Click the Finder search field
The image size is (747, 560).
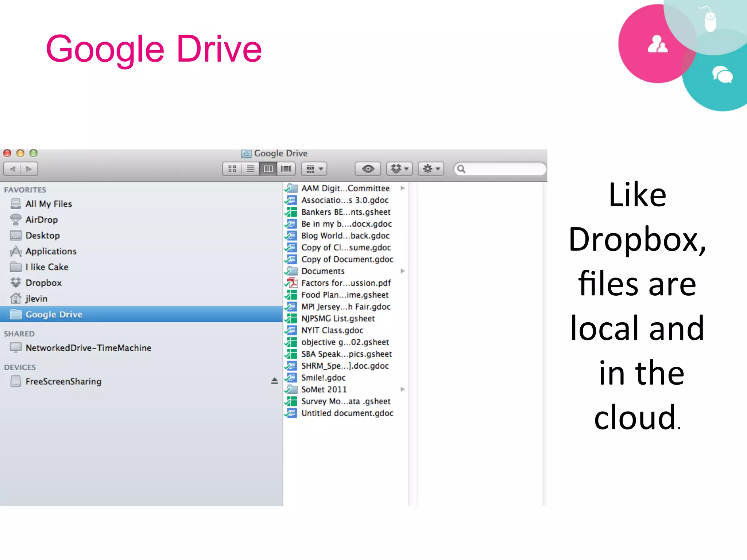pos(500,169)
